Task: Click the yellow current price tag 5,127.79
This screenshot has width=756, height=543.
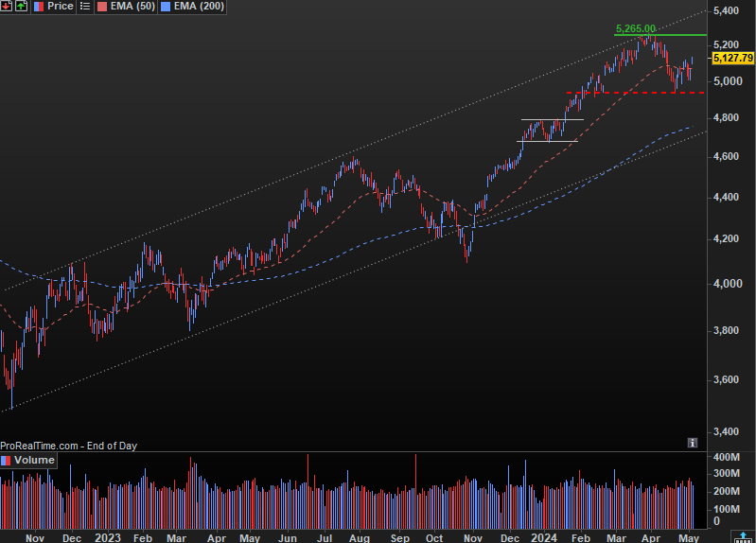Action: pos(733,58)
